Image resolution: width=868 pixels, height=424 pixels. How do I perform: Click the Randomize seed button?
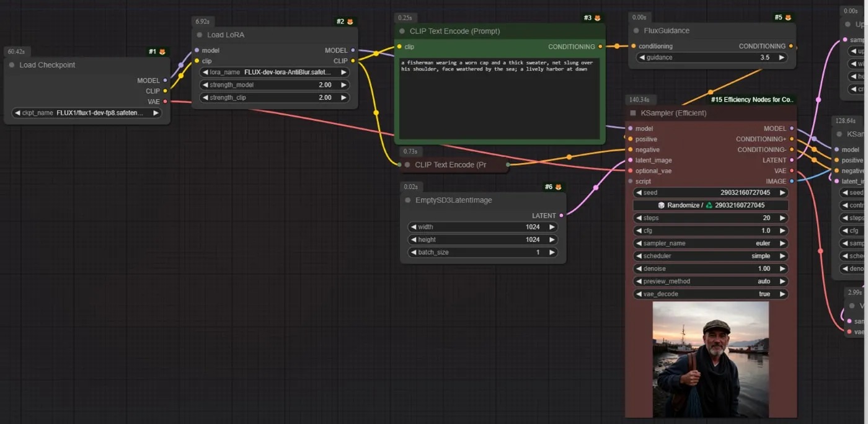click(x=711, y=205)
